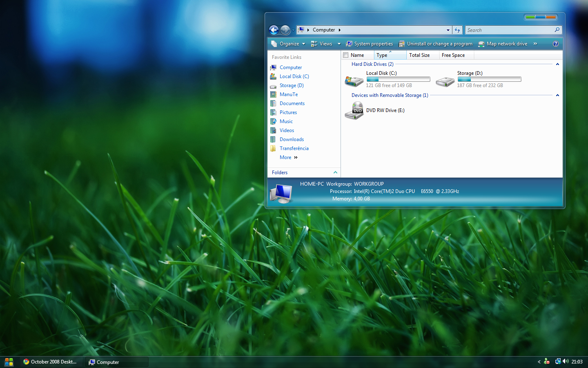The height and width of the screenshot is (368, 588).
Task: Expand the Folders pane
Action: pos(335,173)
